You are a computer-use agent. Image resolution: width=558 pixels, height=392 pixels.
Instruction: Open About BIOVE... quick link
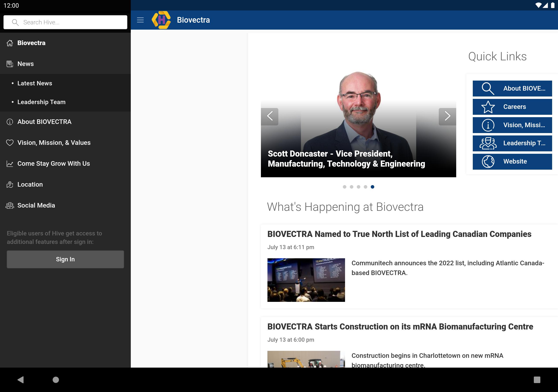click(x=512, y=88)
